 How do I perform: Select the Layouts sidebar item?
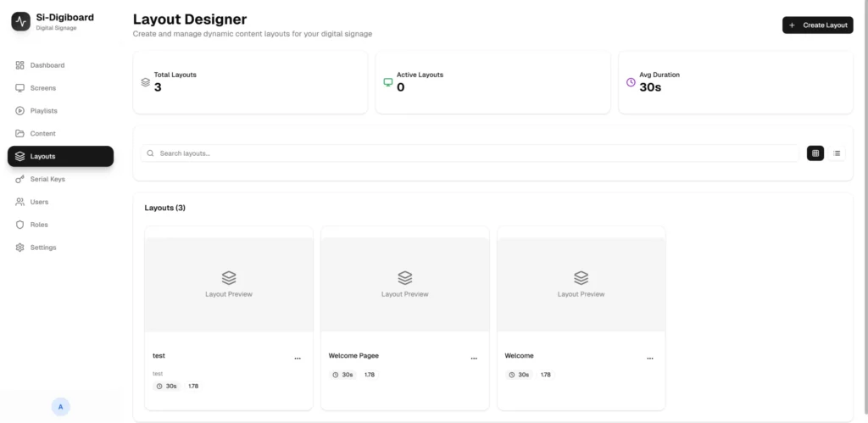(x=60, y=157)
